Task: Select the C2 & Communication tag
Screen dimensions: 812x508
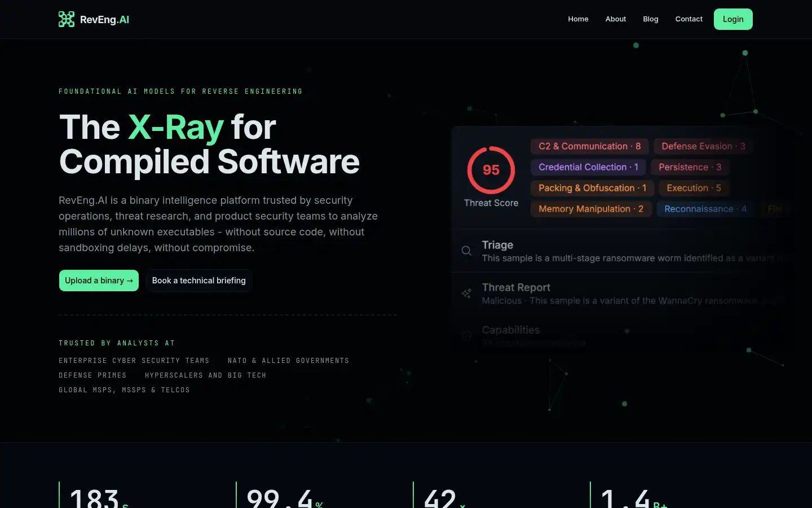Action: tap(589, 146)
